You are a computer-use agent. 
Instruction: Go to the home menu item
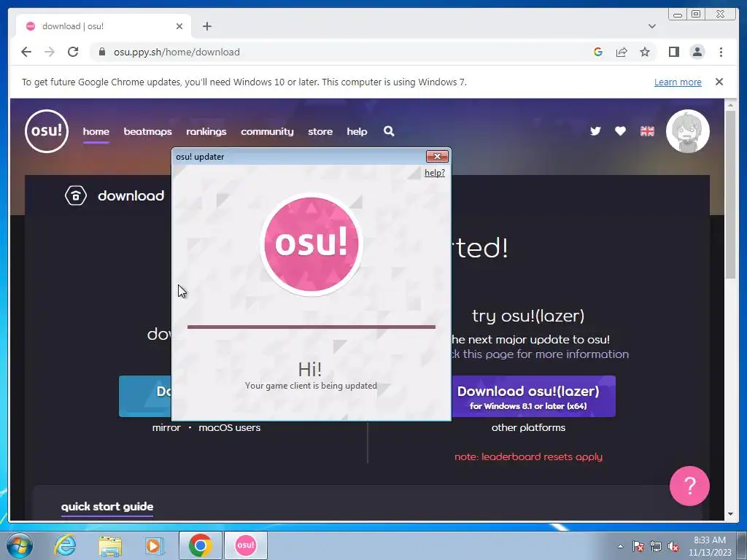coord(96,131)
